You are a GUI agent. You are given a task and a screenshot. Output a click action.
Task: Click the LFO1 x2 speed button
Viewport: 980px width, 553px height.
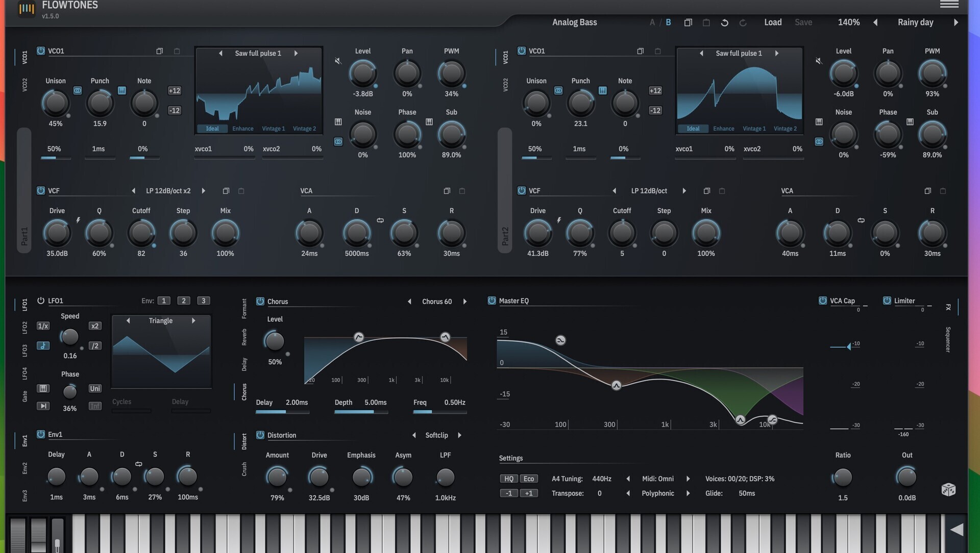click(x=95, y=326)
